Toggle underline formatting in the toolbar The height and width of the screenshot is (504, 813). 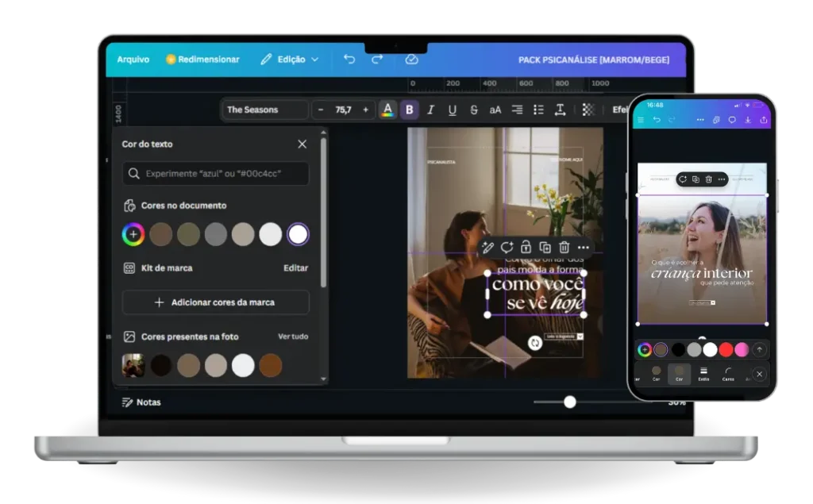pos(452,110)
